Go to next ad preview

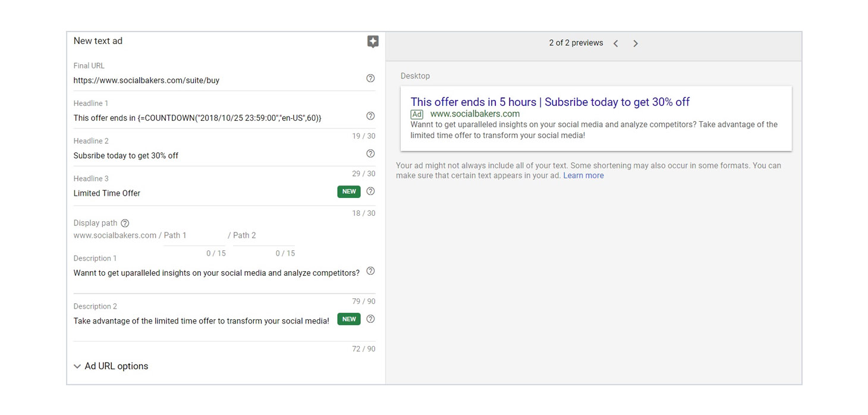coord(636,43)
